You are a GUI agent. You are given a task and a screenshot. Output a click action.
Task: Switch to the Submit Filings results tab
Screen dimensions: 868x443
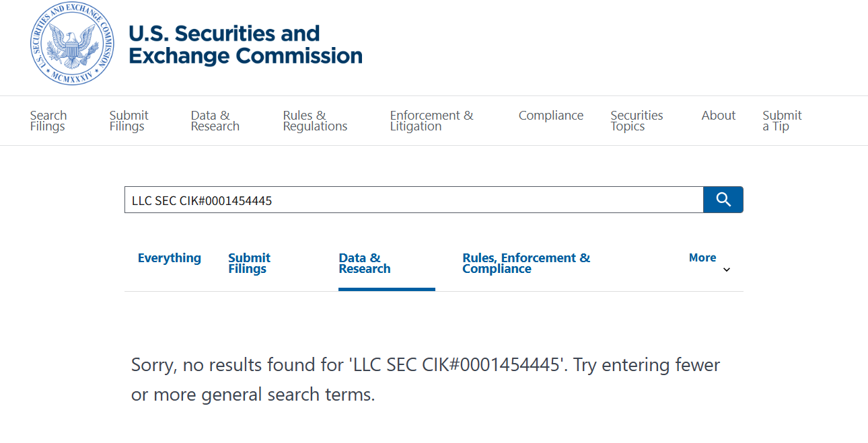click(x=249, y=264)
